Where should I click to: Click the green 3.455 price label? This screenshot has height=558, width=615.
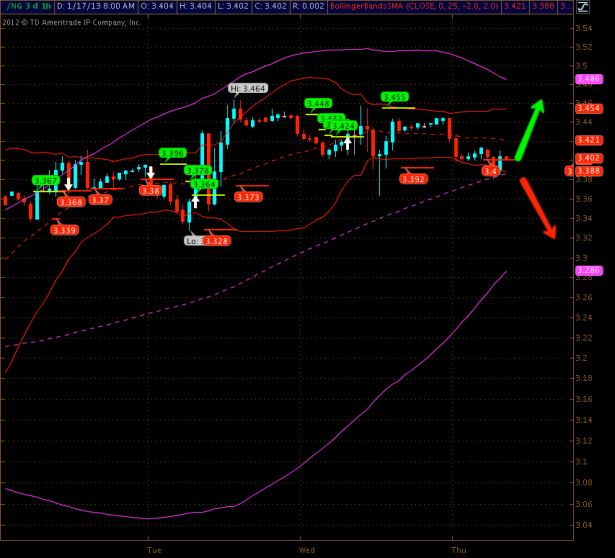395,97
